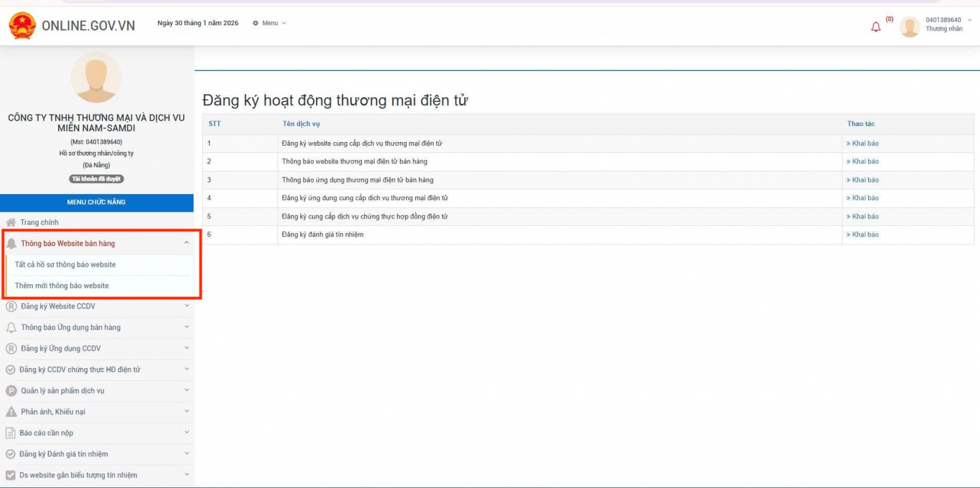Click the warning triangle icon for Phản ánh, Khiếu nại
This screenshot has width=980, height=488.
11,412
